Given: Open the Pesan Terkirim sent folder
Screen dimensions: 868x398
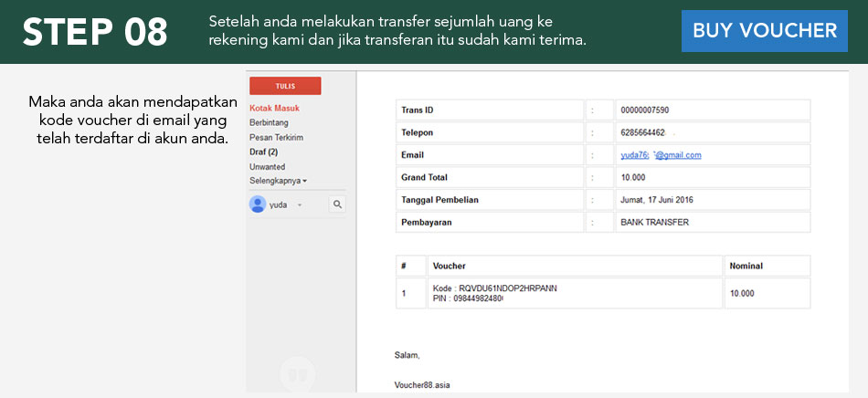Looking at the screenshot, I should [x=276, y=137].
